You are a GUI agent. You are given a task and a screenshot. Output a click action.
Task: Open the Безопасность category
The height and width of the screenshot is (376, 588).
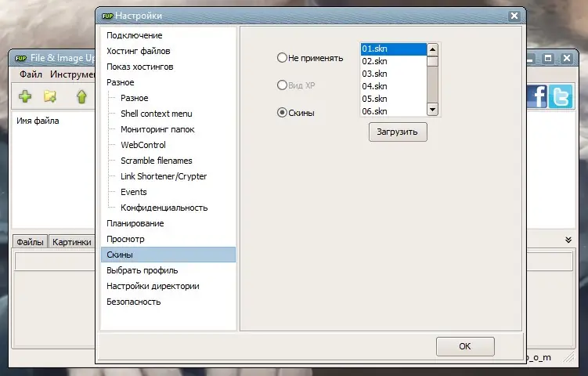click(x=134, y=302)
